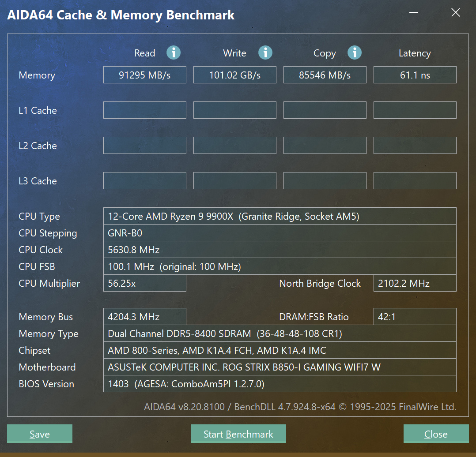Screen dimensions: 476x457
Task: Click the empty L2 Cache Write cell
Action: point(234,146)
